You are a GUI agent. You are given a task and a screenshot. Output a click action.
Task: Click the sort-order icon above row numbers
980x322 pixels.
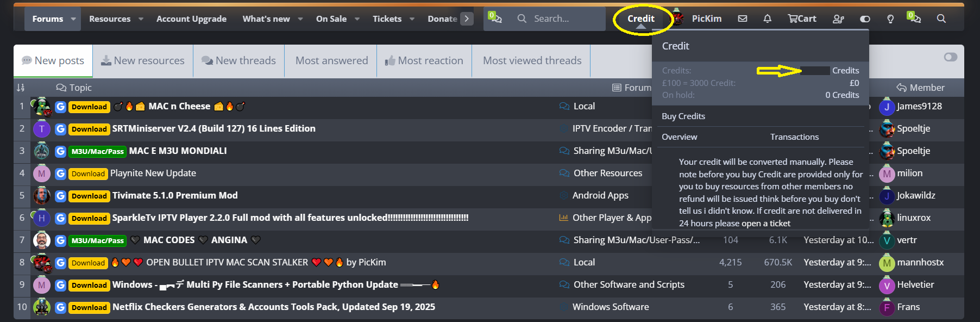tap(21, 88)
